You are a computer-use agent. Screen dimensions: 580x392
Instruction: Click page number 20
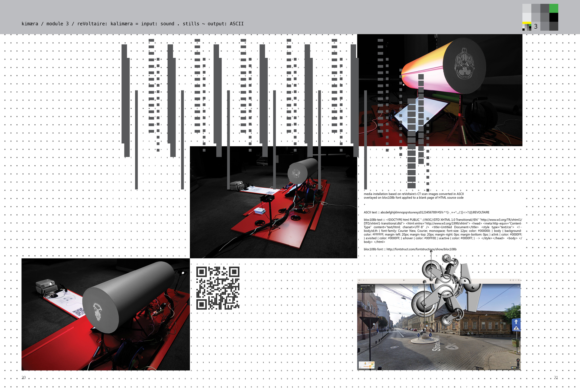tap(24, 377)
